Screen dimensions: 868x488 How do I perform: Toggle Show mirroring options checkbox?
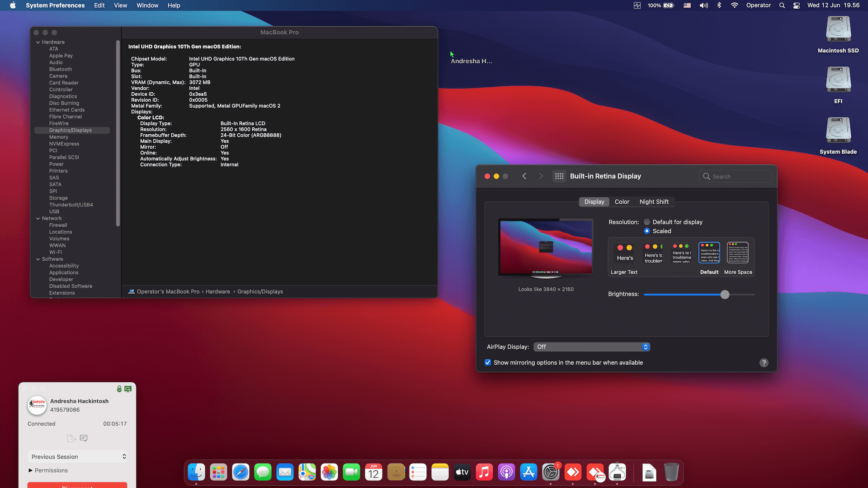[488, 362]
